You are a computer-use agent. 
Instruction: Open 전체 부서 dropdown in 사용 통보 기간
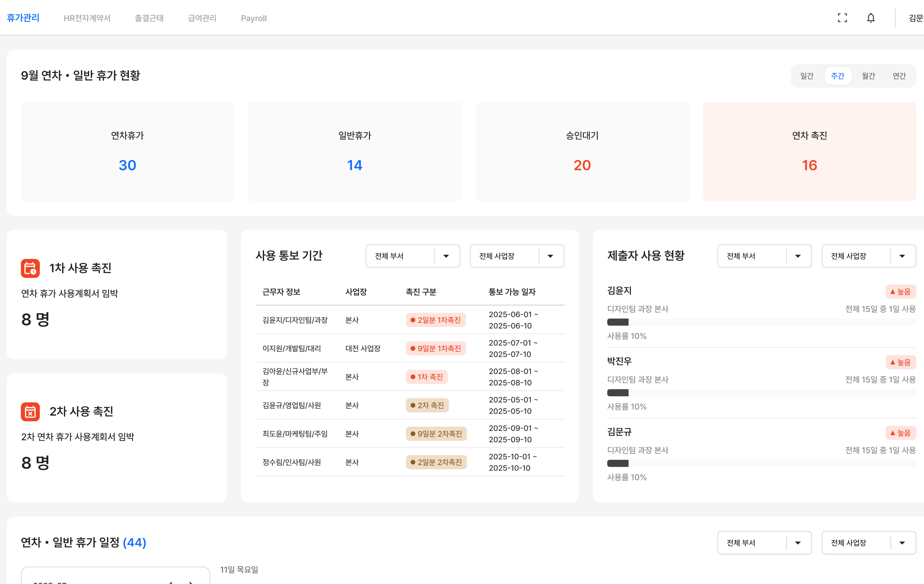tap(413, 256)
